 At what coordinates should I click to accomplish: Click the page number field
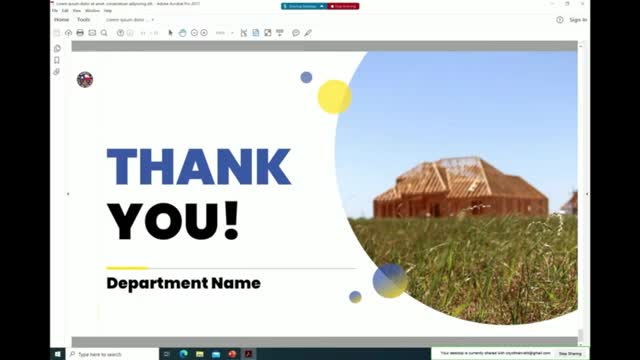coord(143,33)
